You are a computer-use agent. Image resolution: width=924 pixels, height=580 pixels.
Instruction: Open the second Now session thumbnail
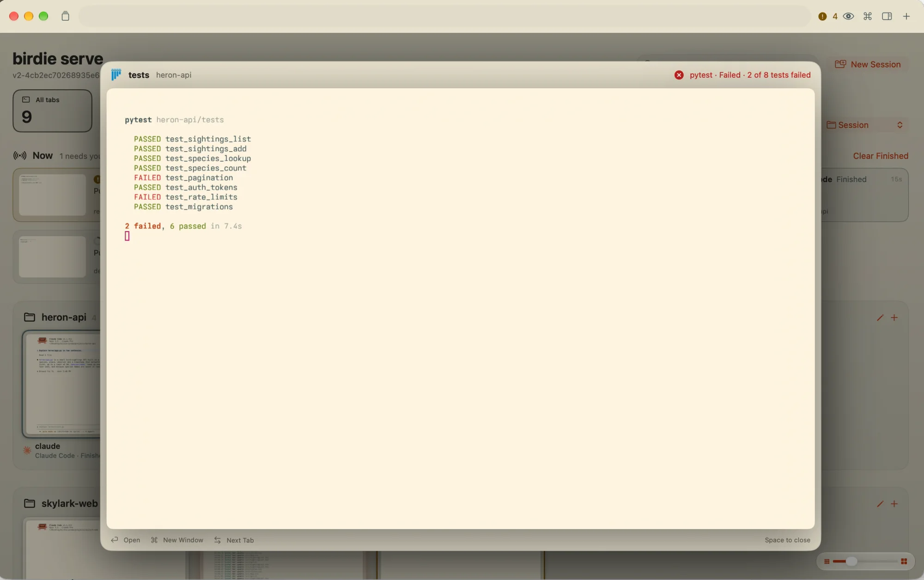(52, 256)
